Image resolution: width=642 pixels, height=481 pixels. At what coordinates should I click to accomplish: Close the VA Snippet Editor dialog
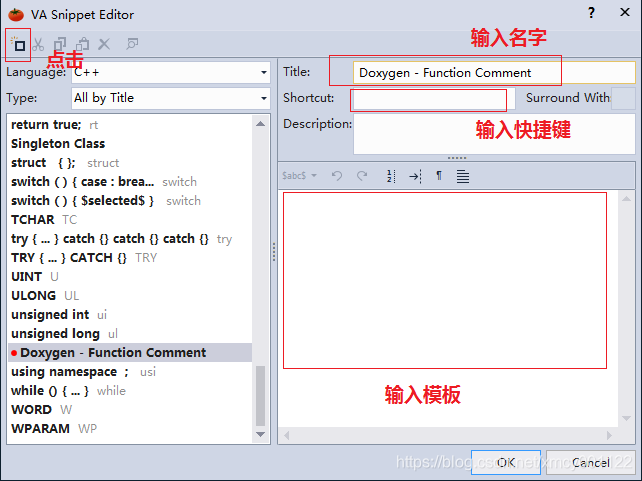pos(625,12)
